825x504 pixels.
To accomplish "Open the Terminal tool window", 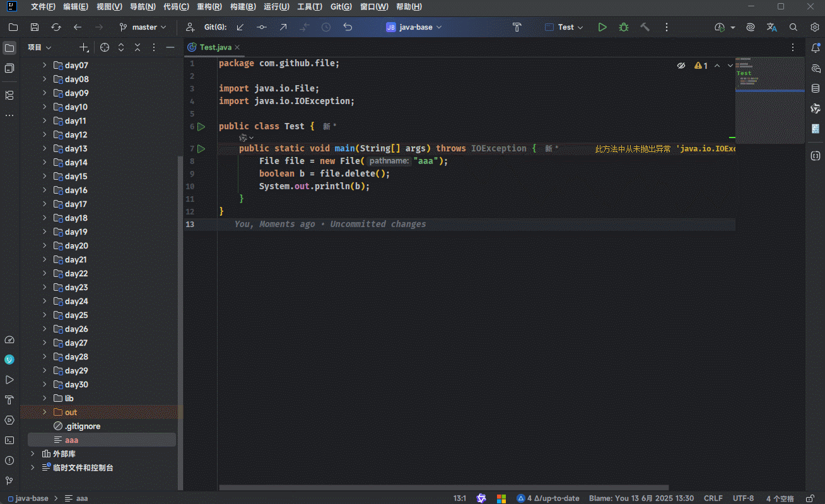I will point(9,440).
